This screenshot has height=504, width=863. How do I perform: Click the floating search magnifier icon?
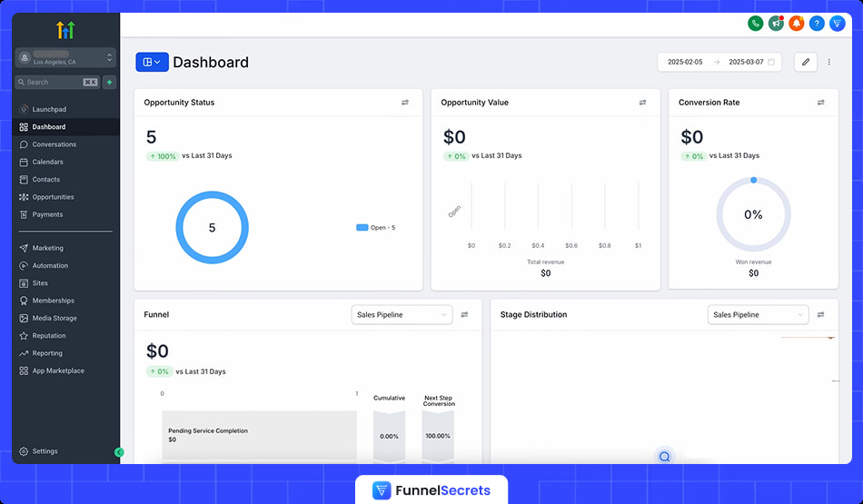(665, 457)
